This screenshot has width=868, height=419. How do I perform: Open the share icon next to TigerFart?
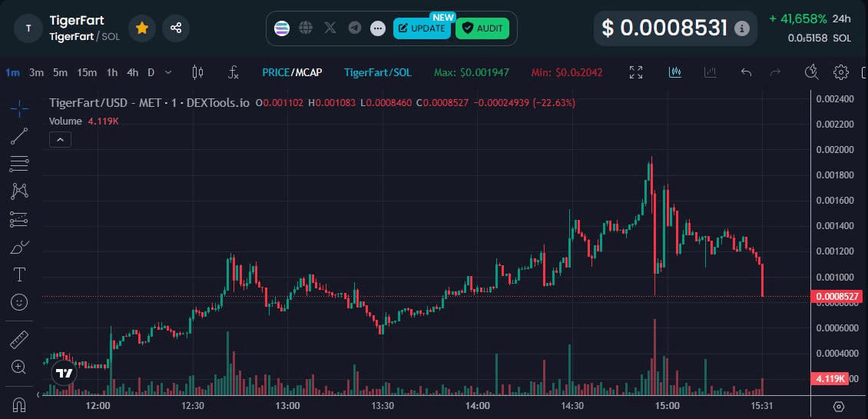[x=176, y=28]
